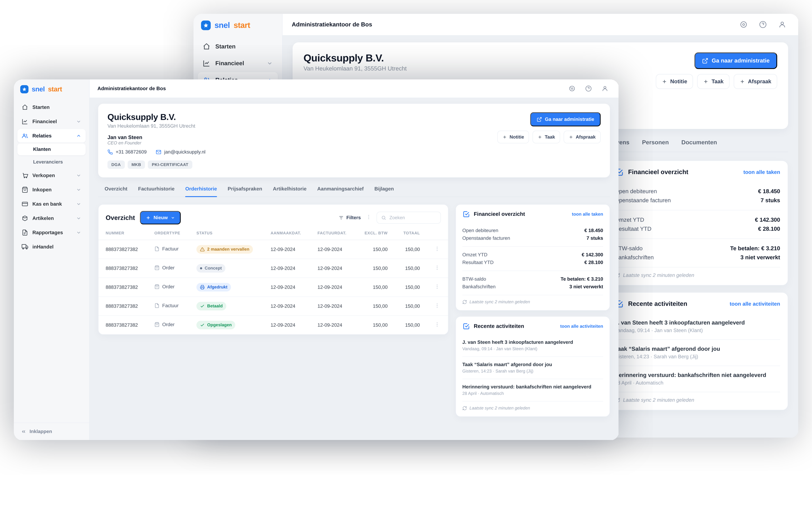Open the Aanmaningsarchief tab
Viewport: 812px width, 517px height.
point(340,189)
